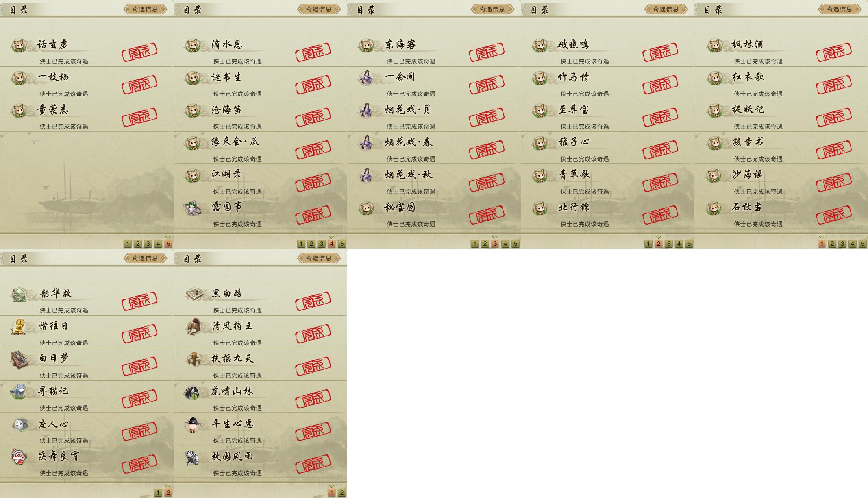Select the 扶摇九天 entry title
This screenshot has width=868, height=498.
(232, 358)
